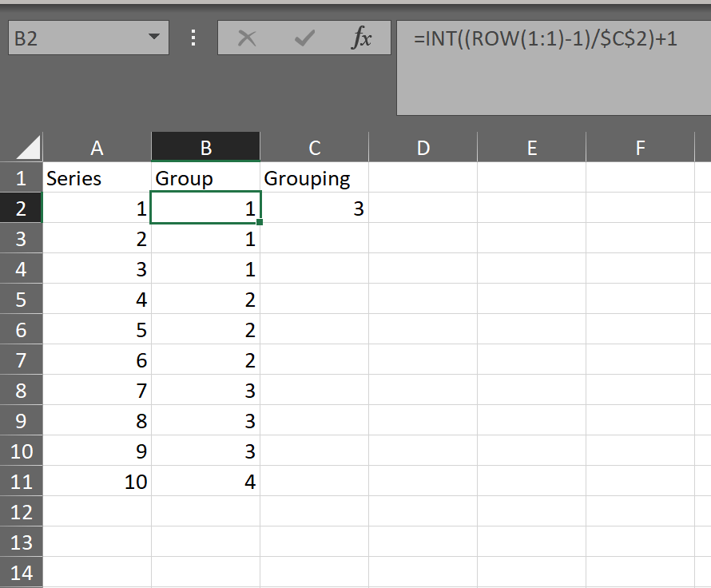
Task: Click row header 11 to select the row
Action: 22,482
